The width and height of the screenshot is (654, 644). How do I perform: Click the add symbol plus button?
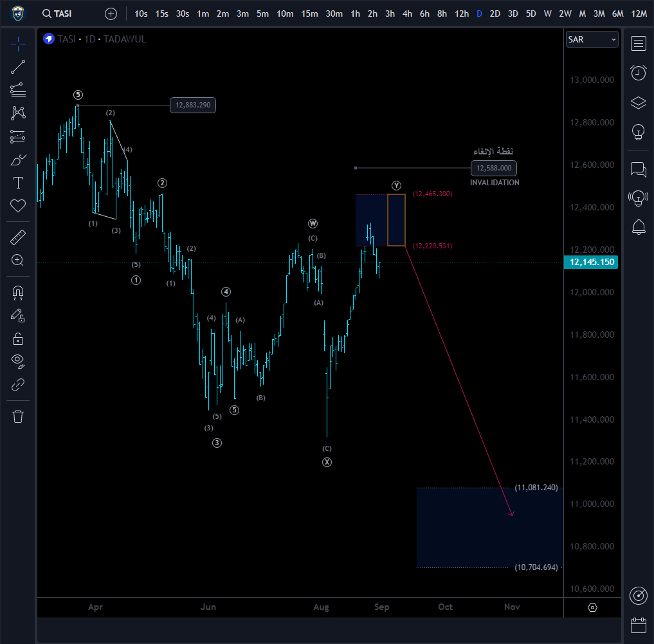pos(111,14)
